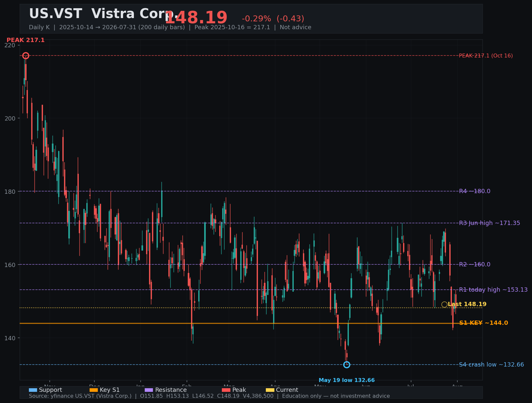
Task: Click the "S1 KEY ~144.0" support label
Action: tap(483, 323)
